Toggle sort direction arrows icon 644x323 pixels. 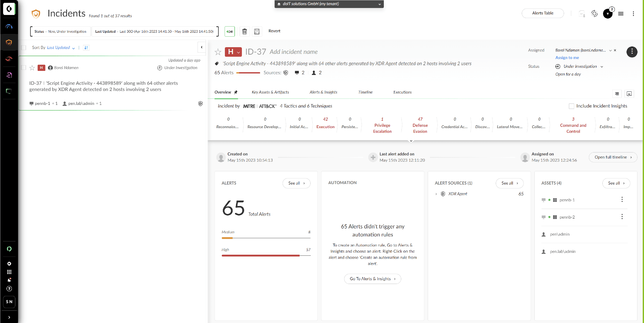[86, 48]
